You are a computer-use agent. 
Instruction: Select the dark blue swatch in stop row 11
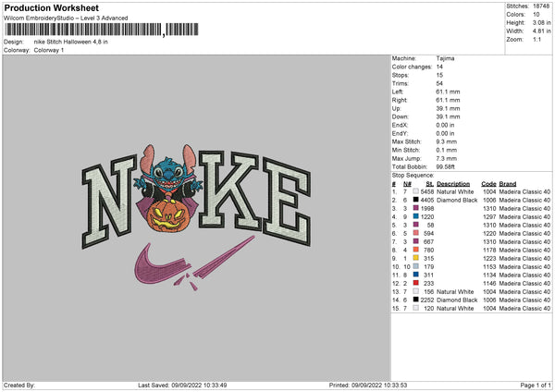(415, 275)
